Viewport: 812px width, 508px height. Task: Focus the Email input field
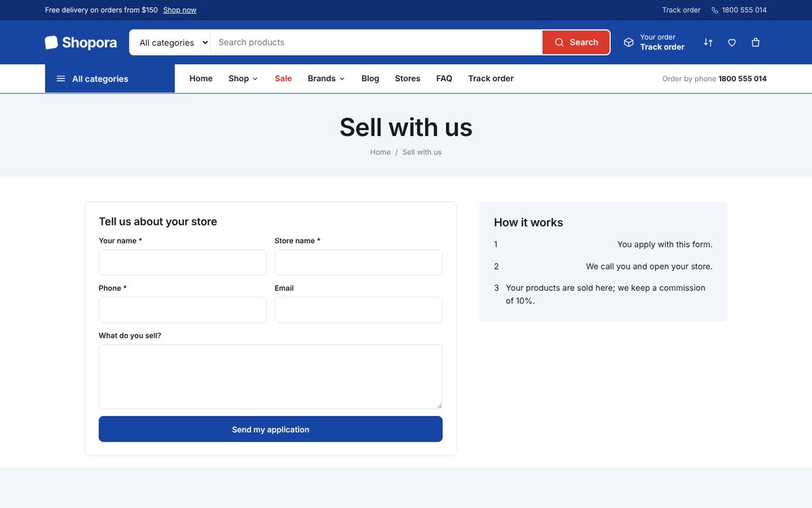click(359, 310)
